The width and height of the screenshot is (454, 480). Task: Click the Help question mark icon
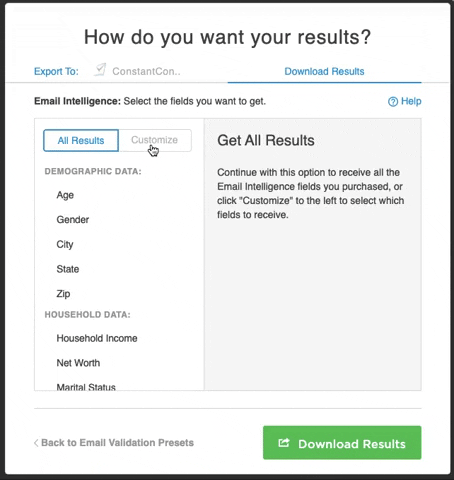[x=393, y=101]
